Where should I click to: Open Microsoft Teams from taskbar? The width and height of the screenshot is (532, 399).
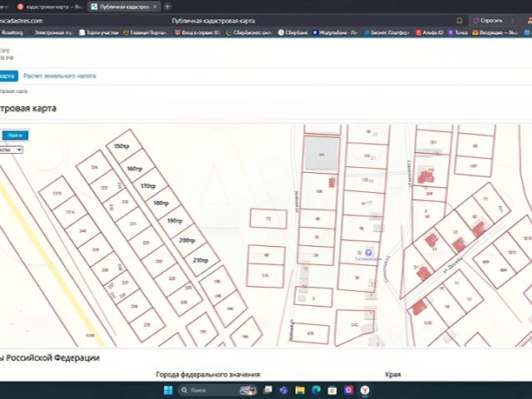click(284, 390)
